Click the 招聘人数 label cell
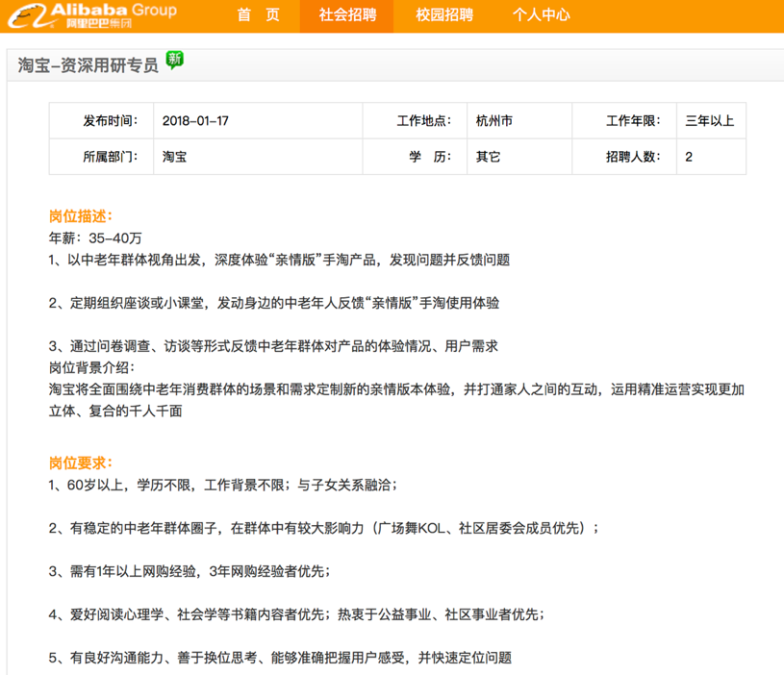This screenshot has width=784, height=675. click(x=632, y=157)
